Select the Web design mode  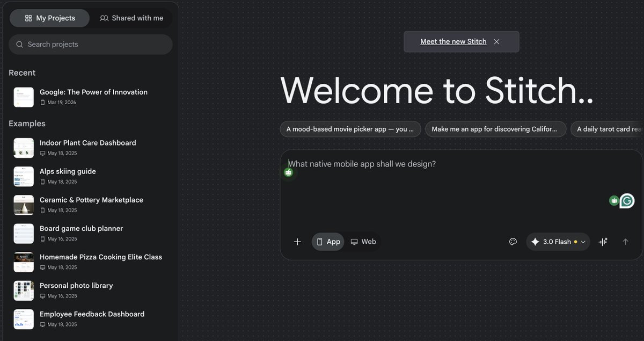[x=363, y=242]
